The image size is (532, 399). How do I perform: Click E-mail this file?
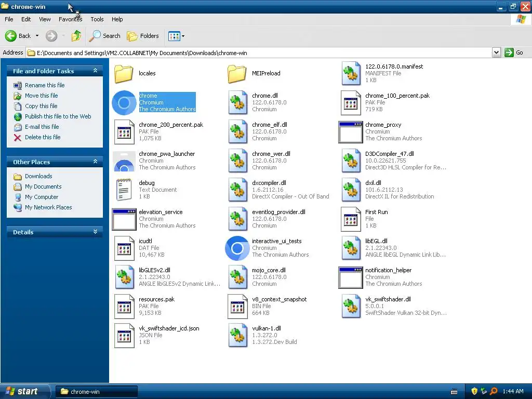(42, 127)
